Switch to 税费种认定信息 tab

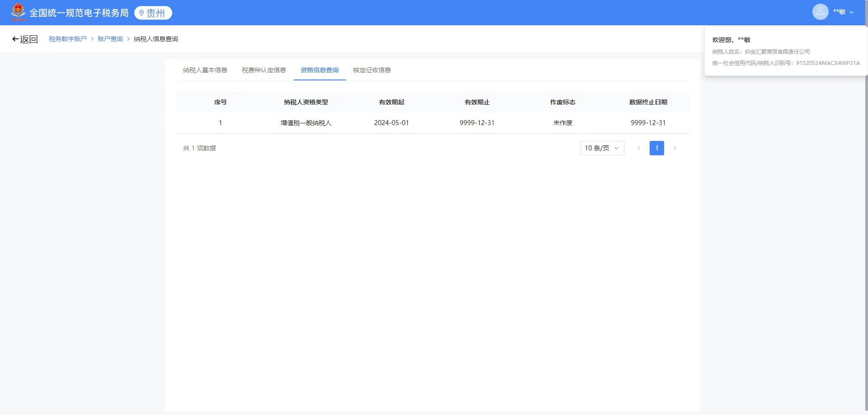264,70
